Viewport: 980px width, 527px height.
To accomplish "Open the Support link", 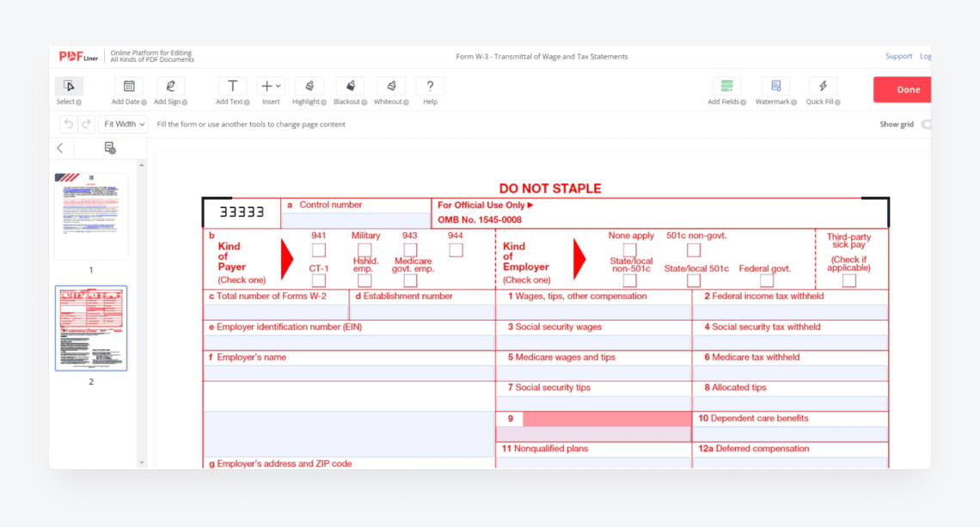I will pyautogui.click(x=898, y=55).
